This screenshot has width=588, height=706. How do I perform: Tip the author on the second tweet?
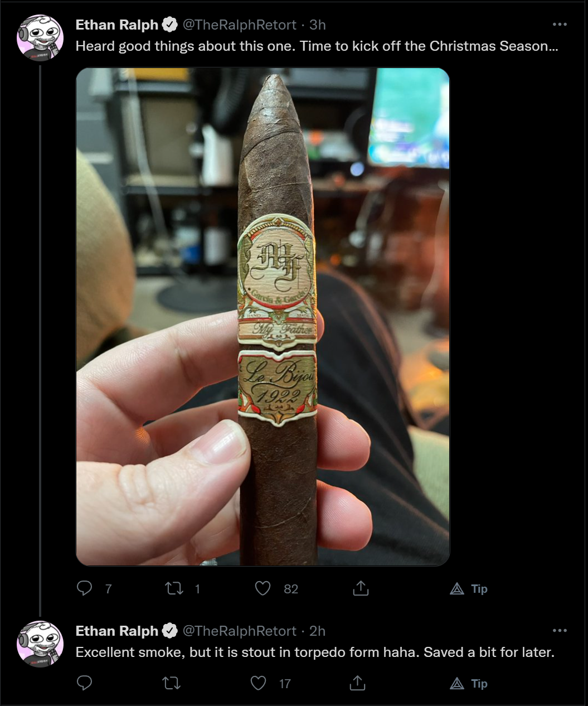(469, 683)
